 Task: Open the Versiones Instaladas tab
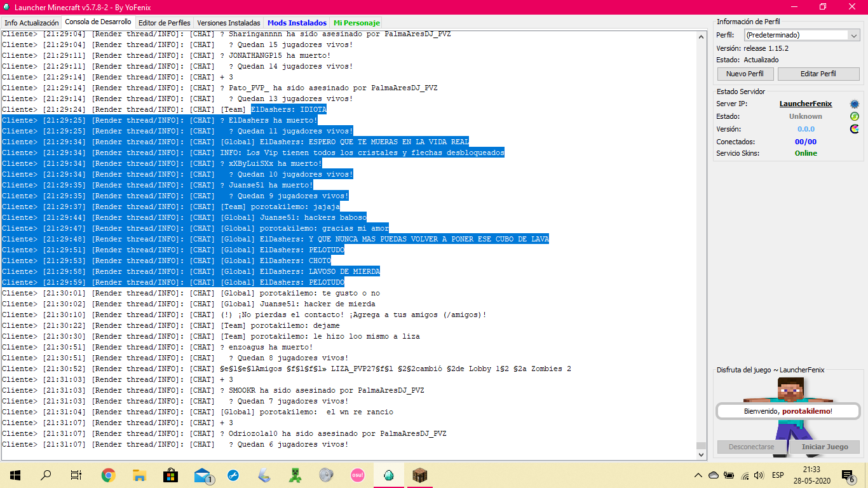pos(229,23)
